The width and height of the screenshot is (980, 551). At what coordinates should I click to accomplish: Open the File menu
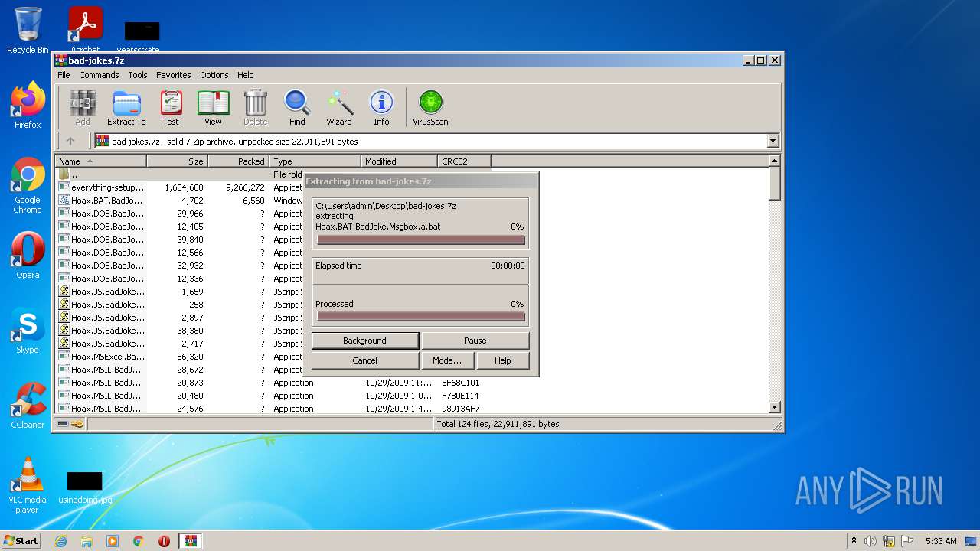pyautogui.click(x=64, y=75)
